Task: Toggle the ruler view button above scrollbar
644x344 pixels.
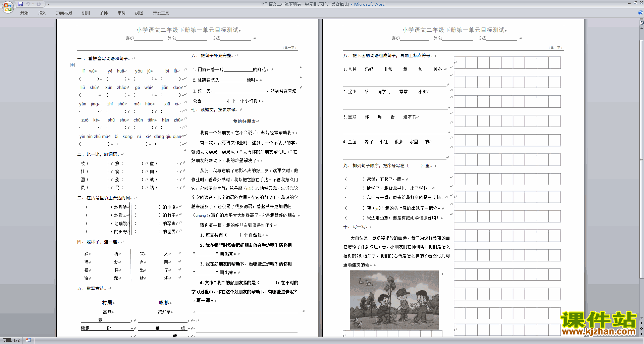Action: [x=642, y=23]
